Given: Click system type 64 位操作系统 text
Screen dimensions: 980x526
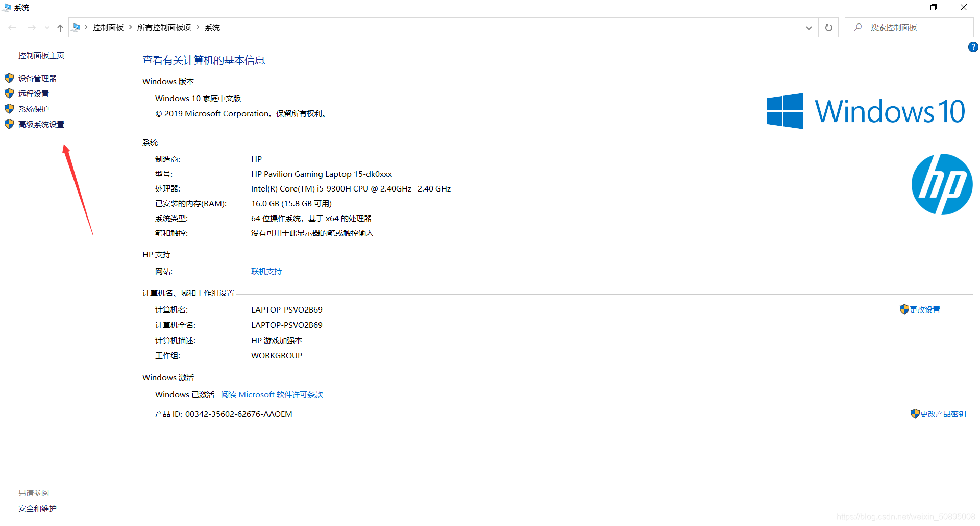Looking at the screenshot, I should tap(311, 219).
